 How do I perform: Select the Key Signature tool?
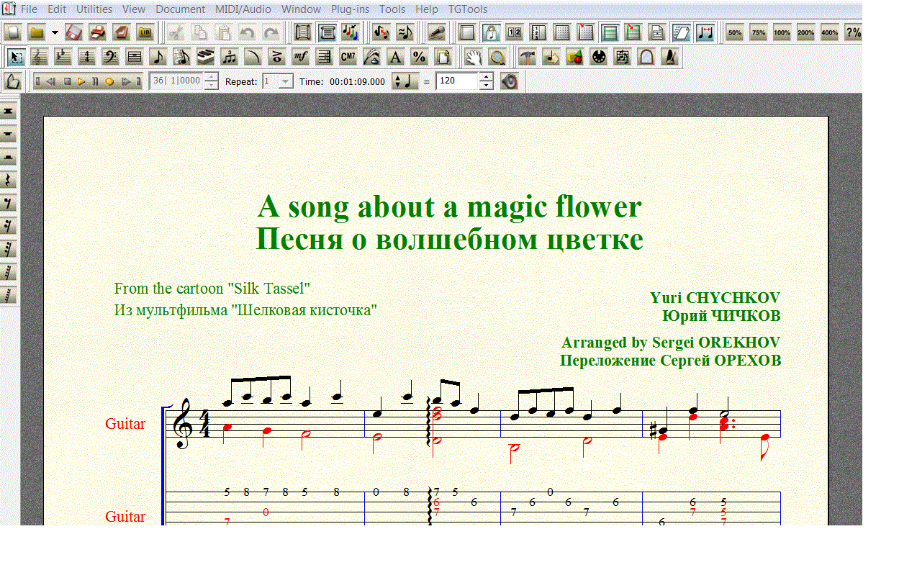tap(63, 57)
